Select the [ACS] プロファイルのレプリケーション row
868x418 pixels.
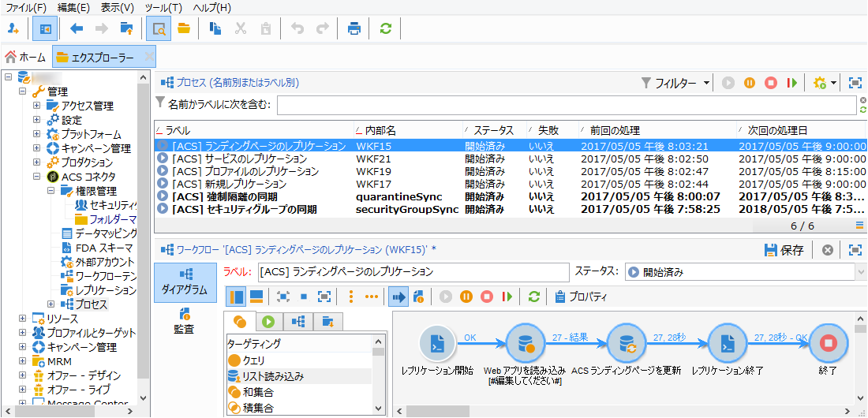click(510, 171)
